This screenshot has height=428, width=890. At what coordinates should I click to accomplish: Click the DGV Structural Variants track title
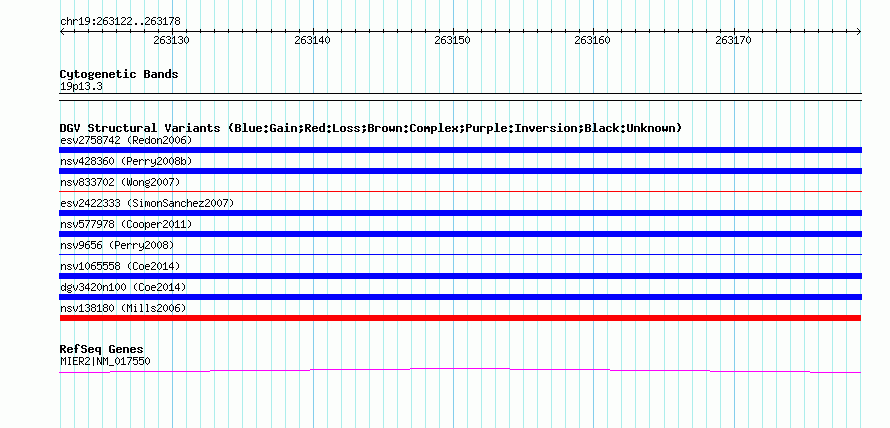[x=371, y=128]
